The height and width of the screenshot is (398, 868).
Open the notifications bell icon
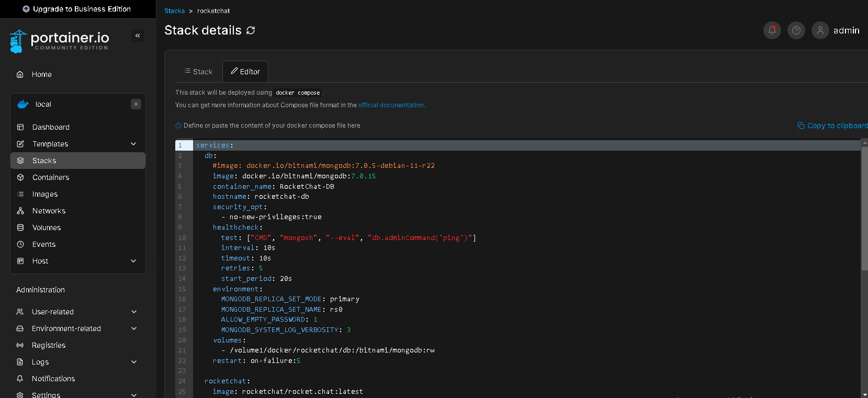click(772, 30)
